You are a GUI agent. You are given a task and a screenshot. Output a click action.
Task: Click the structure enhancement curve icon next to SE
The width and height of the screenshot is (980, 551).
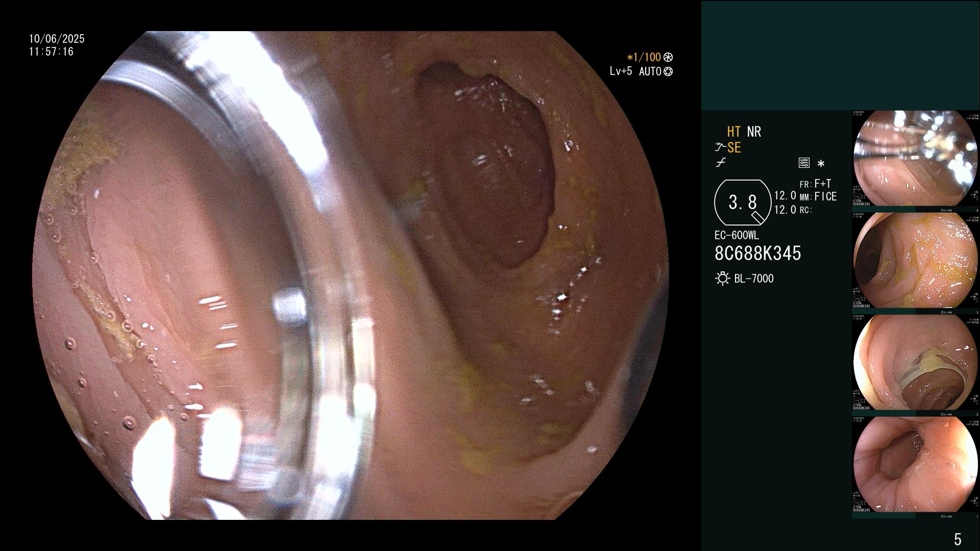point(720,147)
